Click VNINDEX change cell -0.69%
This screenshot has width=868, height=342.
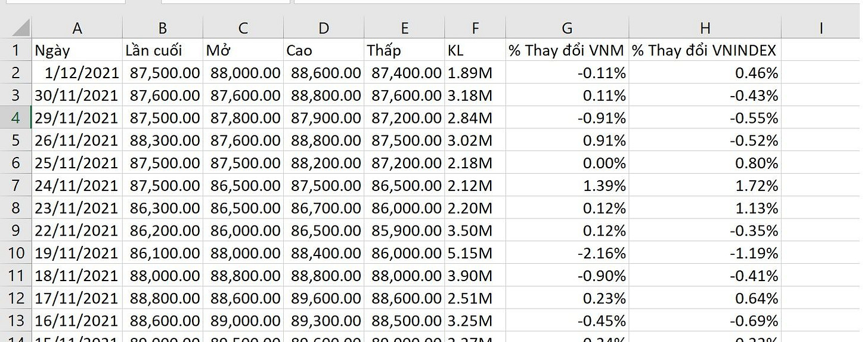(705, 321)
